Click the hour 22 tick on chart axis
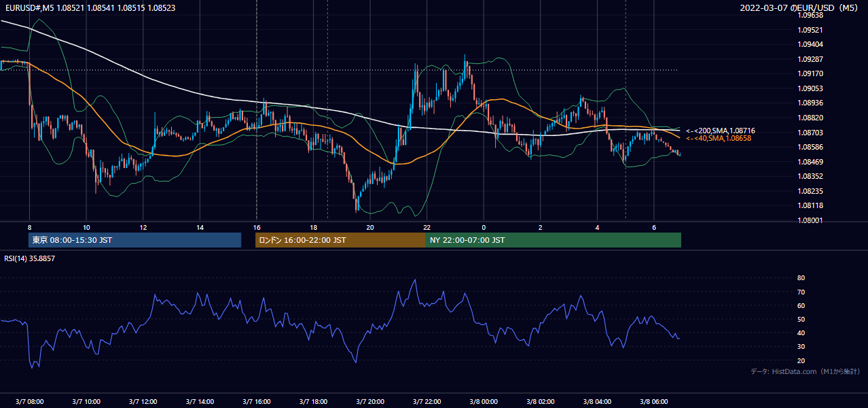The image size is (868, 408). tap(427, 227)
